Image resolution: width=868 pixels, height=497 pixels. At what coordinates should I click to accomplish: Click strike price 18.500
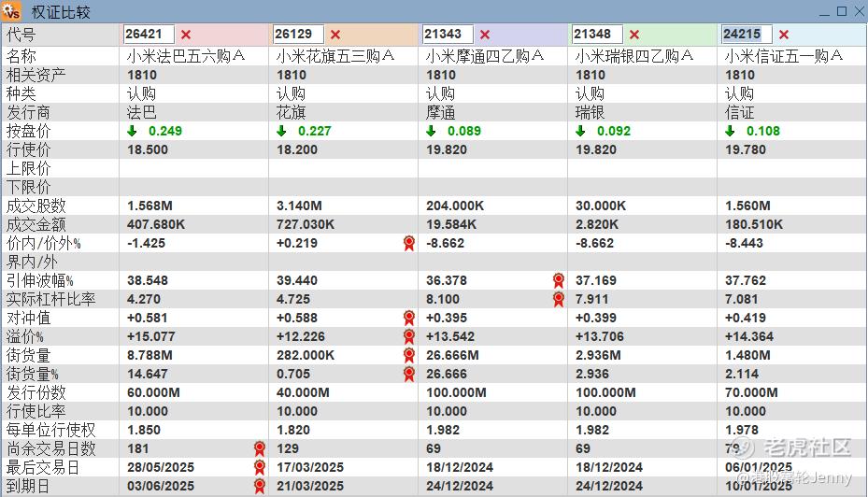148,150
